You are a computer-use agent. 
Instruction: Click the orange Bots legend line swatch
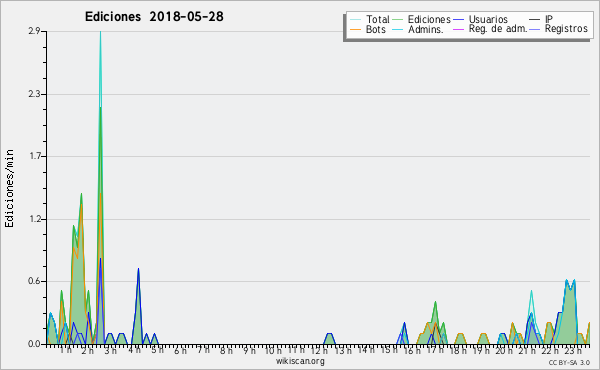[x=355, y=29]
